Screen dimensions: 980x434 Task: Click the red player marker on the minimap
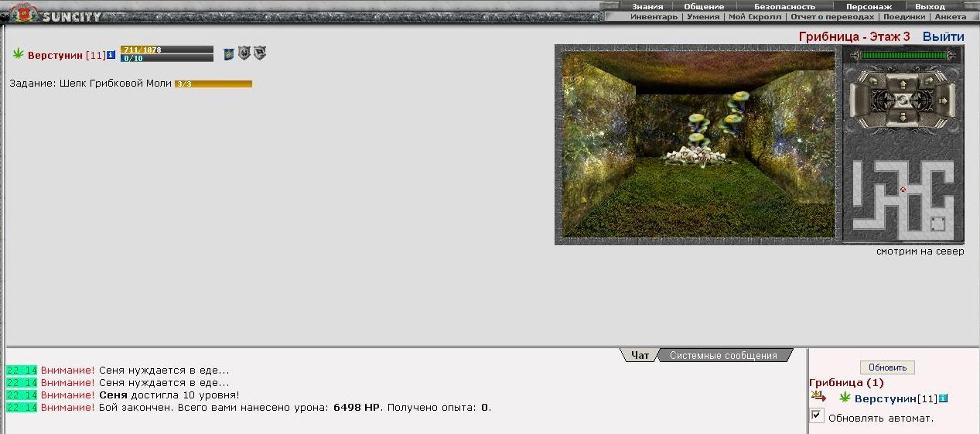[903, 189]
